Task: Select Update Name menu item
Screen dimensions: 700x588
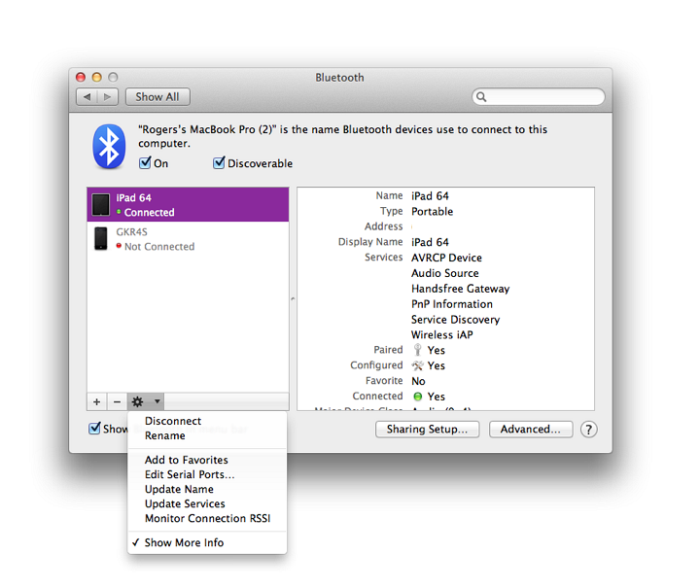Action: click(207, 489)
